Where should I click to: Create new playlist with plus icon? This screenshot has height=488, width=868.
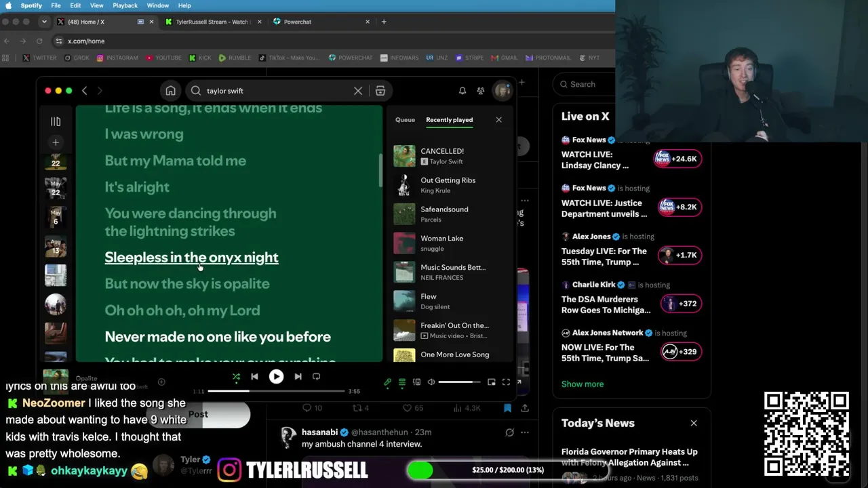click(56, 142)
